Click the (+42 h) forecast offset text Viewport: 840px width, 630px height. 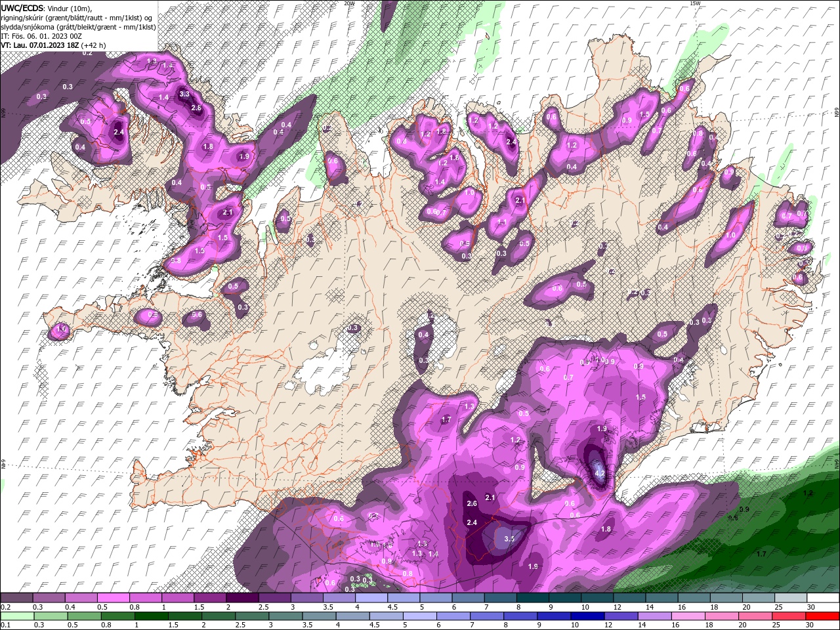pos(94,45)
